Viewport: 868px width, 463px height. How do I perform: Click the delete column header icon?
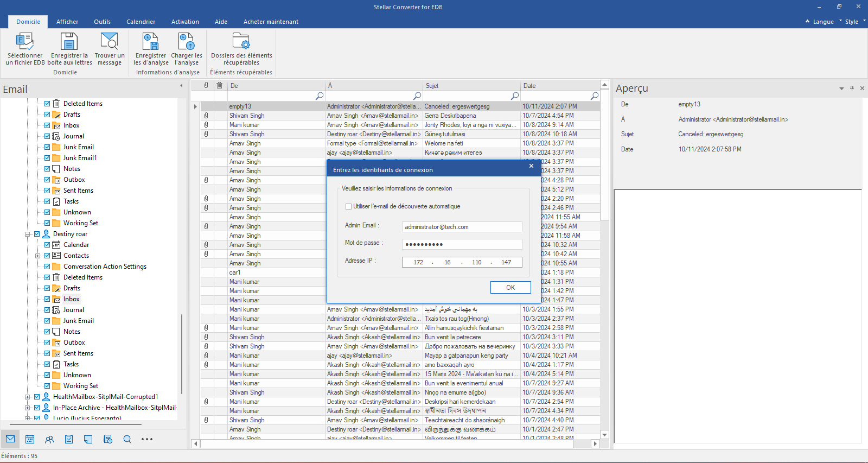pyautogui.click(x=219, y=85)
